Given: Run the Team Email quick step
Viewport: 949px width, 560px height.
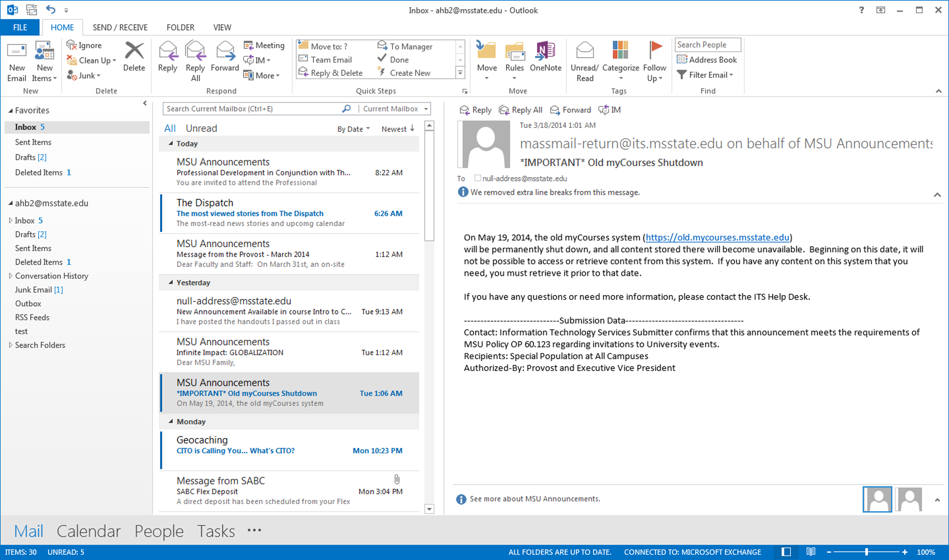Looking at the screenshot, I should (x=325, y=60).
